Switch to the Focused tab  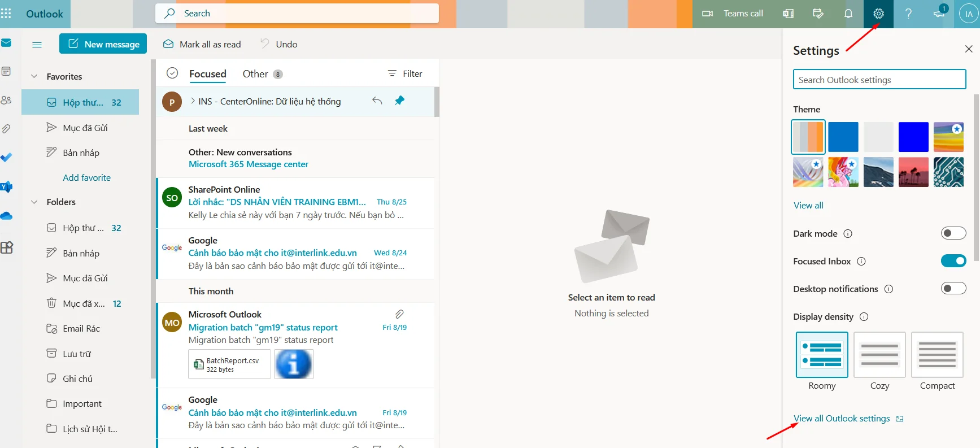pyautogui.click(x=208, y=74)
